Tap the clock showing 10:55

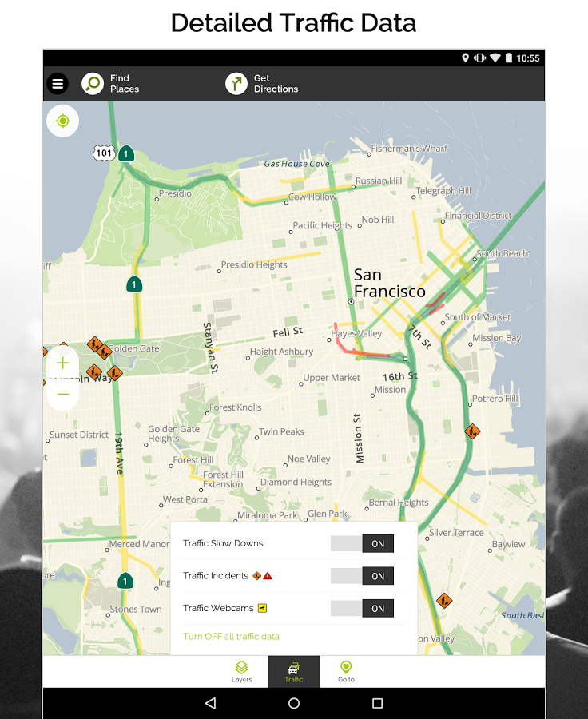tap(528, 58)
